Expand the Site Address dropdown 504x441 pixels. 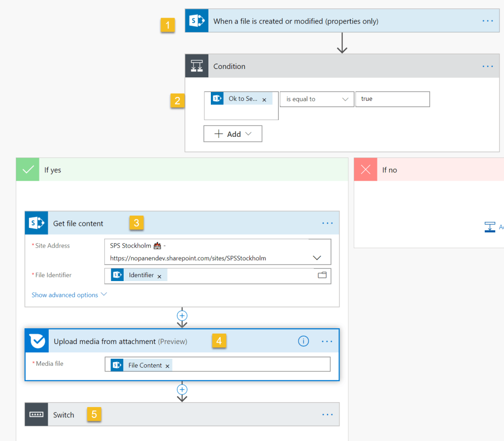pos(317,258)
